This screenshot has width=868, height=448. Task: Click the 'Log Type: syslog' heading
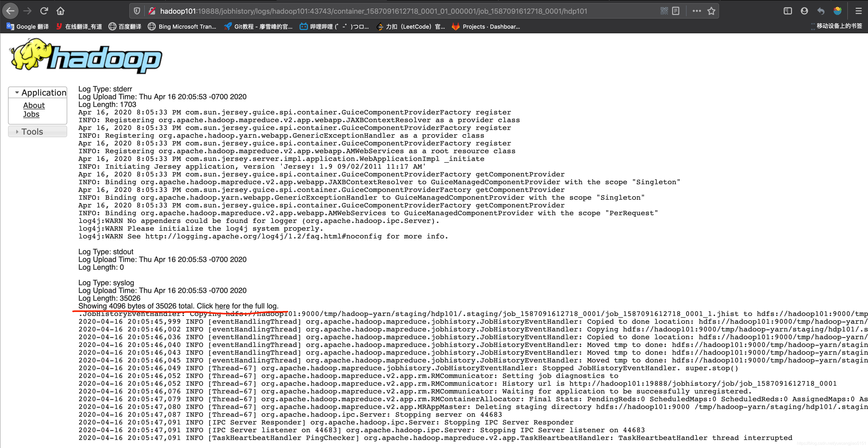coord(106,283)
